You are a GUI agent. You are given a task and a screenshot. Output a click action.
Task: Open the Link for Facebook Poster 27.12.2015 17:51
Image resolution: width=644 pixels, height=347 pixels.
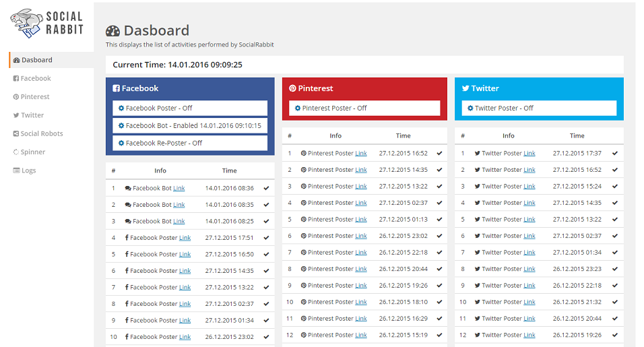tap(185, 238)
